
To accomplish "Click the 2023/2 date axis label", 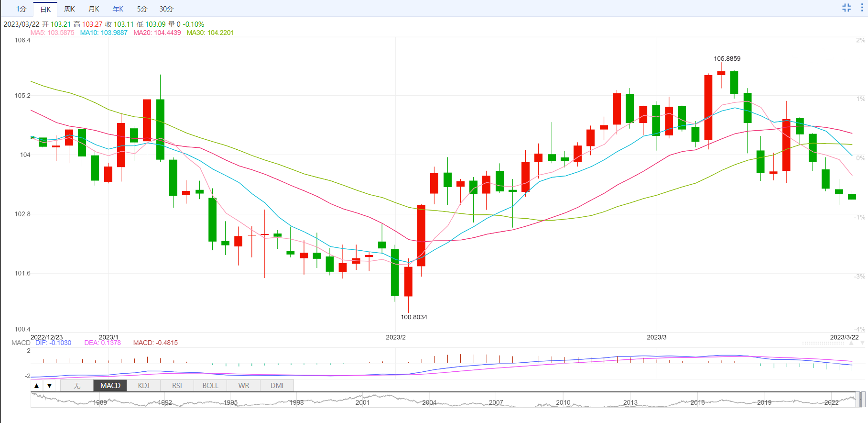I will pyautogui.click(x=396, y=337).
